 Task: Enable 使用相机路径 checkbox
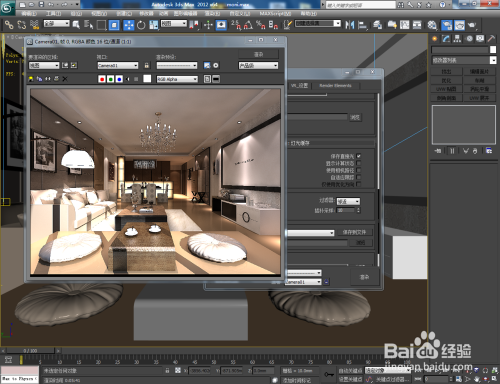point(359,170)
